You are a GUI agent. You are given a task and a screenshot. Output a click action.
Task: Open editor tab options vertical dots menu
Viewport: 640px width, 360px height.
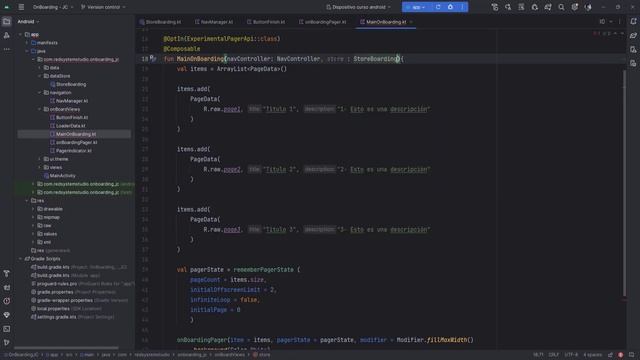tap(620, 22)
